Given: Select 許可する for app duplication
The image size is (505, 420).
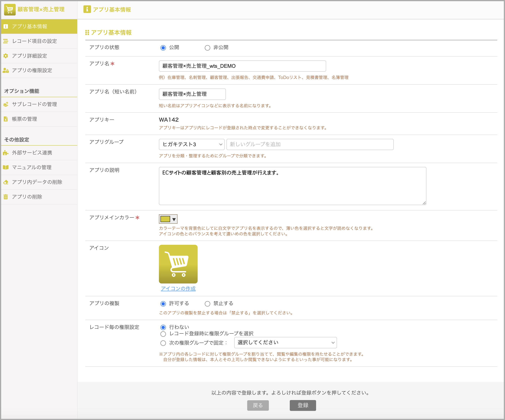Looking at the screenshot, I should pyautogui.click(x=163, y=304).
